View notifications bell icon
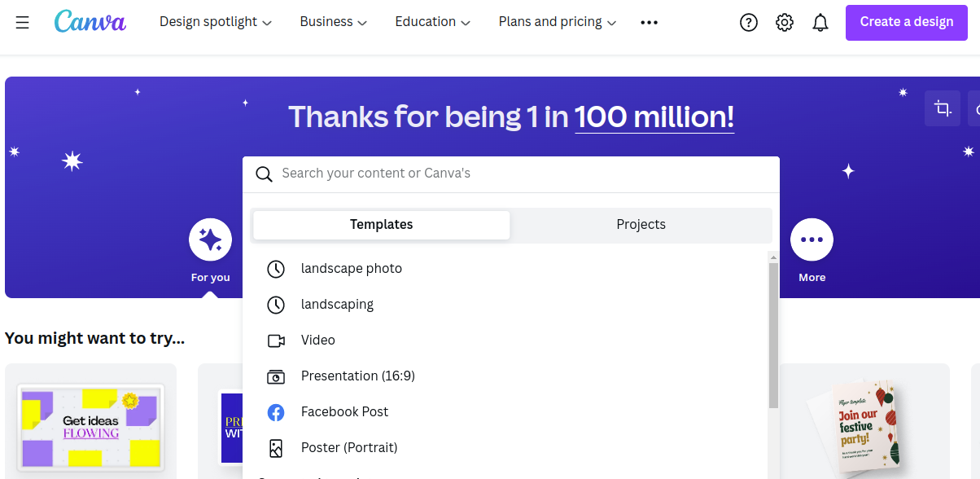The image size is (980, 479). [820, 23]
